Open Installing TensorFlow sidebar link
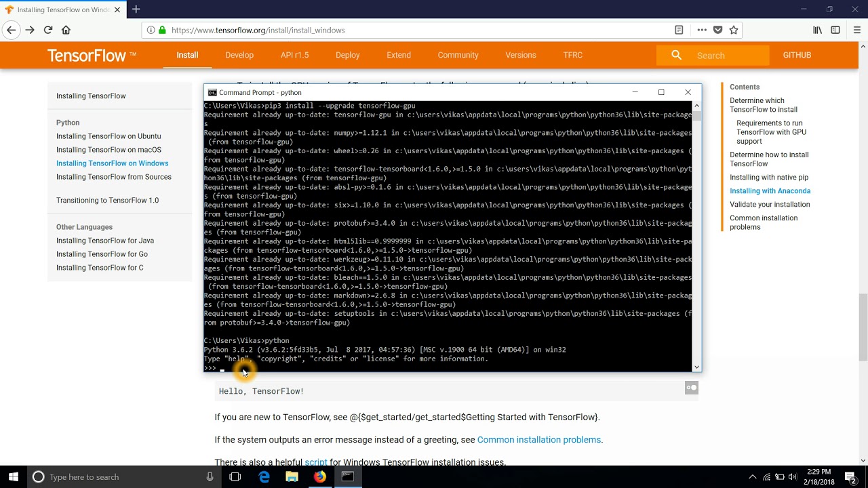Screen dimensions: 868x488 [91, 96]
